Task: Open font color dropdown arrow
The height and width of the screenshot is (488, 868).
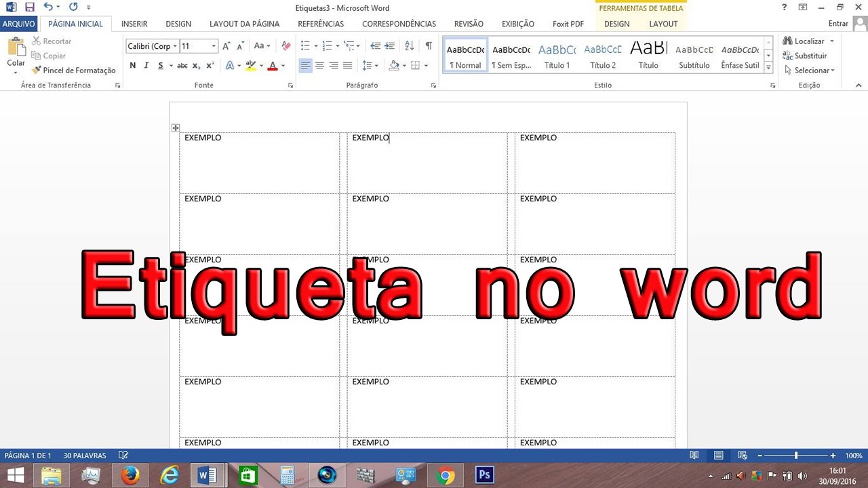Action: [x=283, y=66]
